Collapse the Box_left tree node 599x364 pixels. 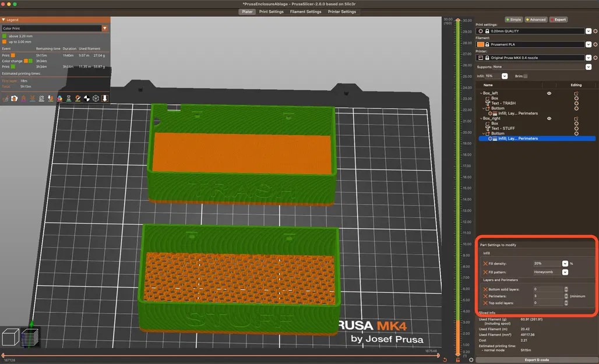click(481, 93)
